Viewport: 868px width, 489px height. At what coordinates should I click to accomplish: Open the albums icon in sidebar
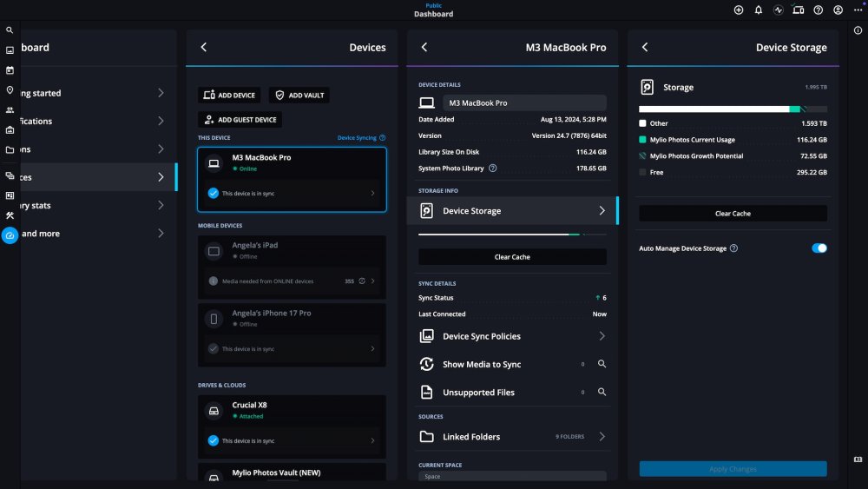pyautogui.click(x=10, y=130)
